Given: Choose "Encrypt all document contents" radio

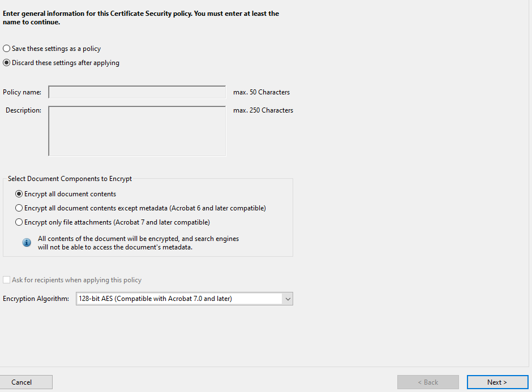Looking at the screenshot, I should tap(19, 194).
